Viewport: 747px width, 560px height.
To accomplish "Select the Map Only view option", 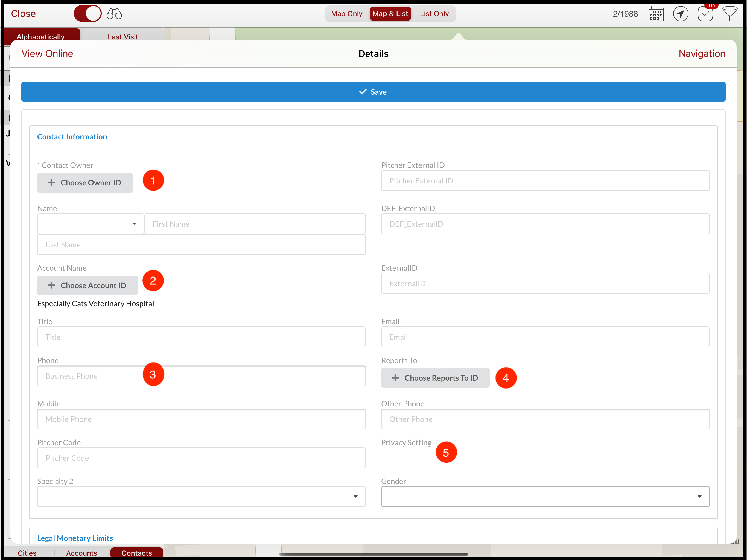I will tap(346, 13).
